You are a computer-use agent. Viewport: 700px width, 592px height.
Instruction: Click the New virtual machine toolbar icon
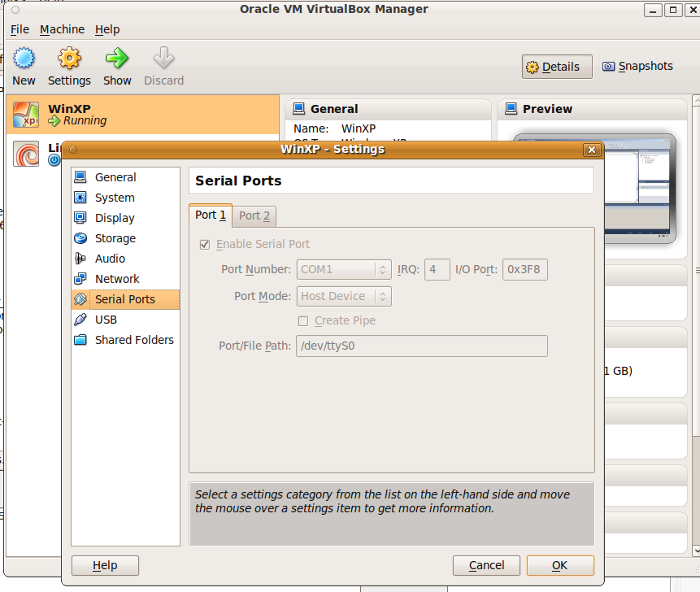point(24,59)
